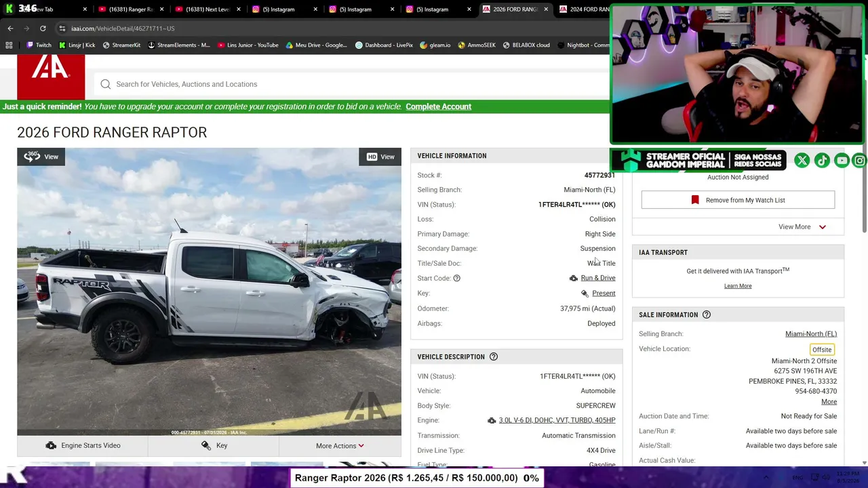The image size is (868, 488).
Task: Open the browser apps grid icon
Action: coord(9,45)
